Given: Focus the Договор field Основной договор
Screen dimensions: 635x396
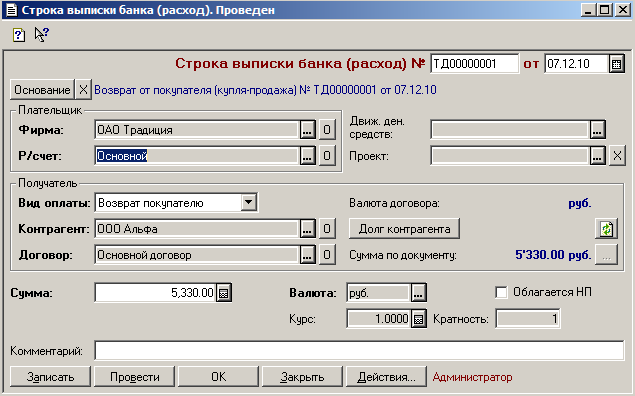Looking at the screenshot, I should click(197, 255).
